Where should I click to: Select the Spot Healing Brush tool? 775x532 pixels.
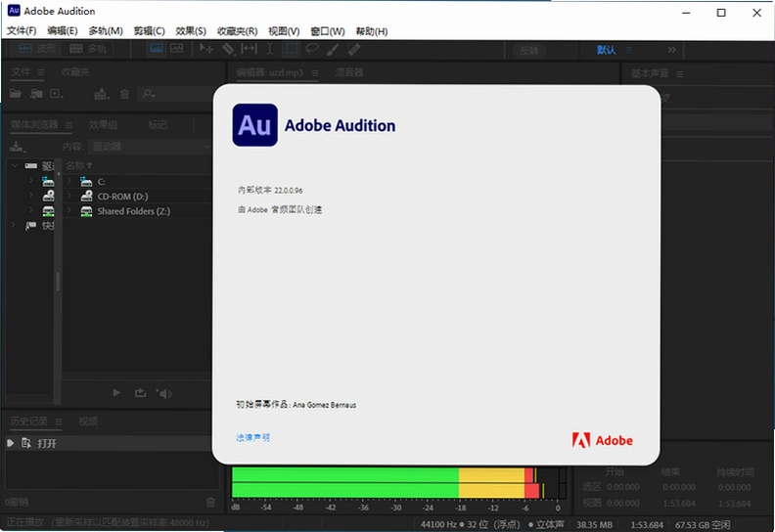[354, 49]
